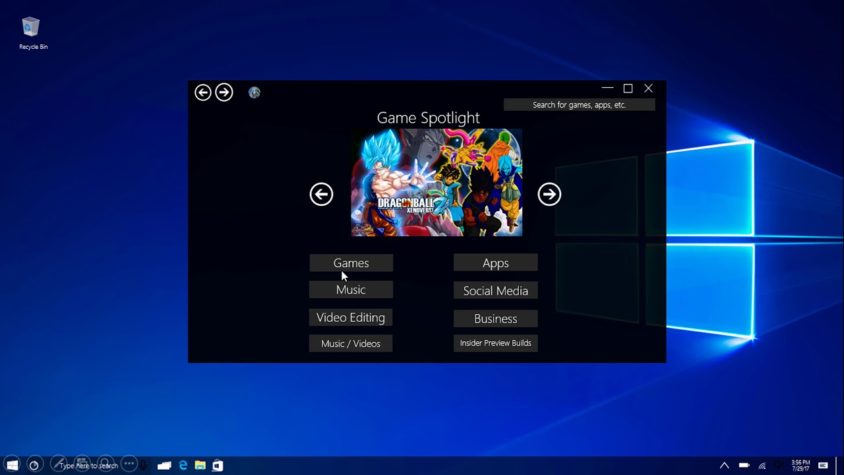Open the Recycle Bin desktop icon
This screenshot has height=475, width=844.
coord(33,33)
